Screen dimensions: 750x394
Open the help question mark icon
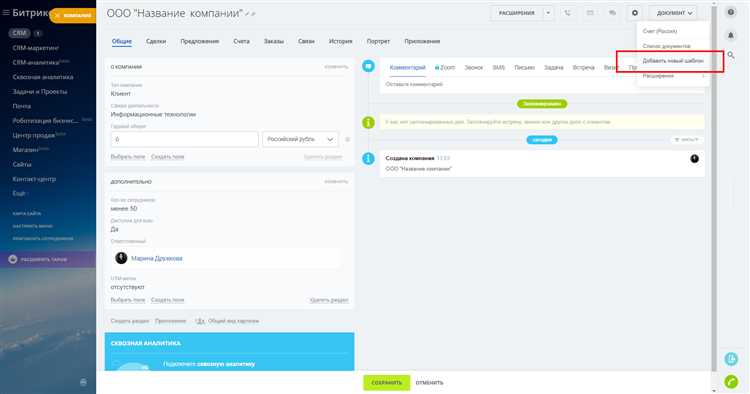click(730, 12)
